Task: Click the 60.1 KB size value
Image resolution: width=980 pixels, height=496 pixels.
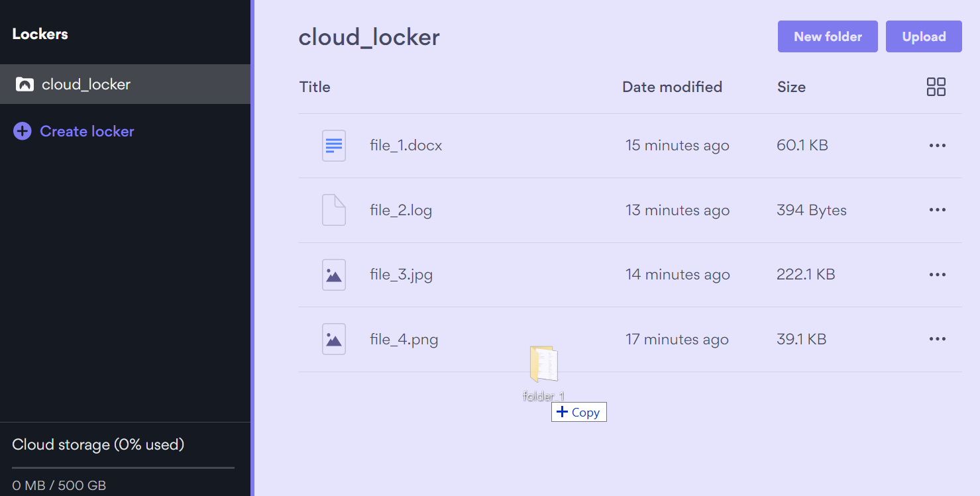Action: 802,146
